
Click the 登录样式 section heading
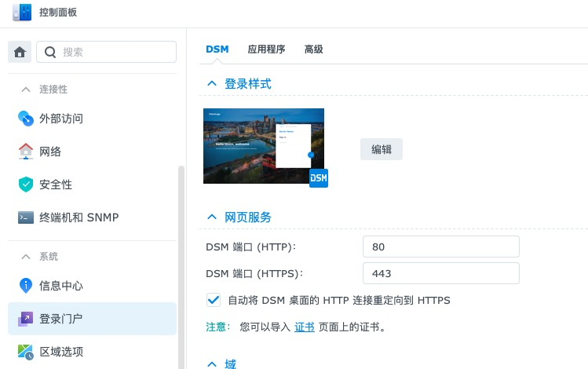point(247,84)
